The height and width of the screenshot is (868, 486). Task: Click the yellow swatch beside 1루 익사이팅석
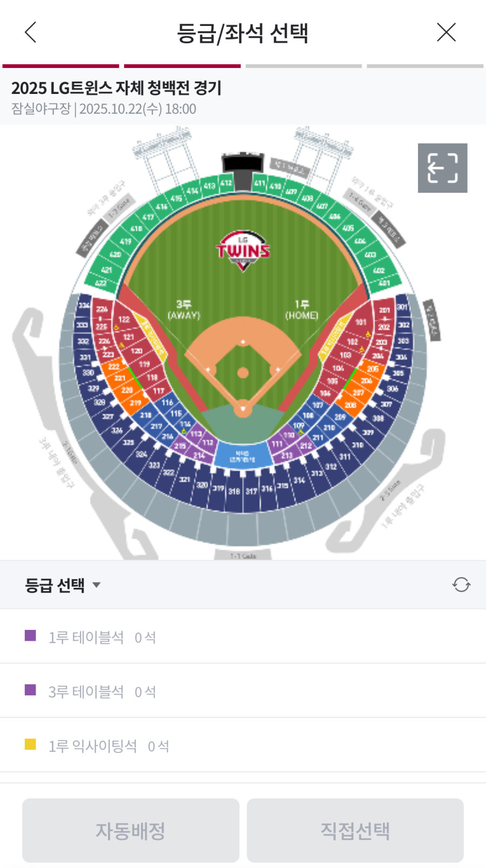30,744
